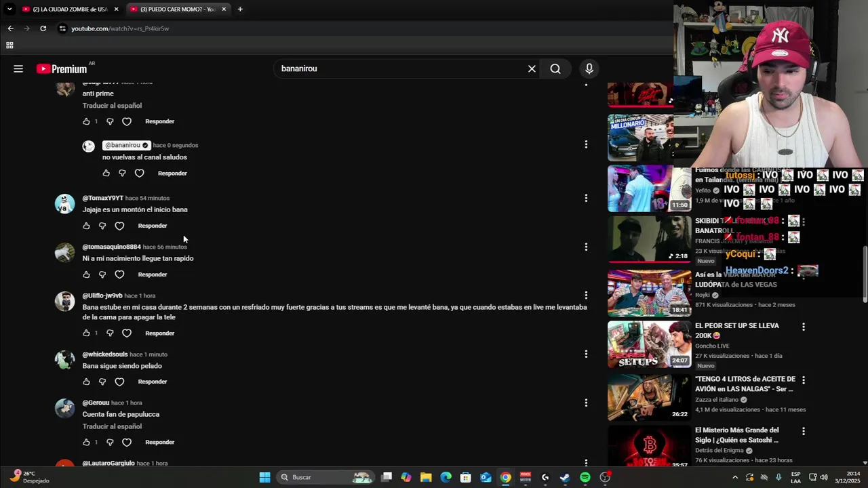Open Microsoft Edge from the taskbar

pyautogui.click(x=446, y=477)
